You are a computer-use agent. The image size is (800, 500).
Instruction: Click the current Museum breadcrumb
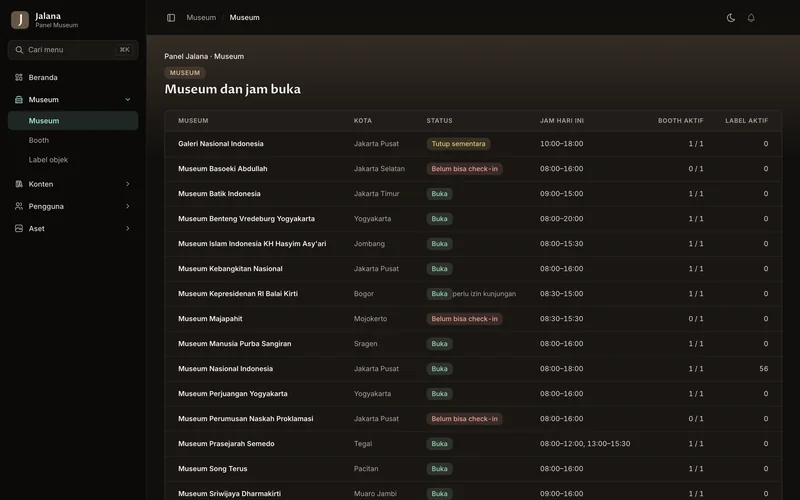click(x=244, y=18)
